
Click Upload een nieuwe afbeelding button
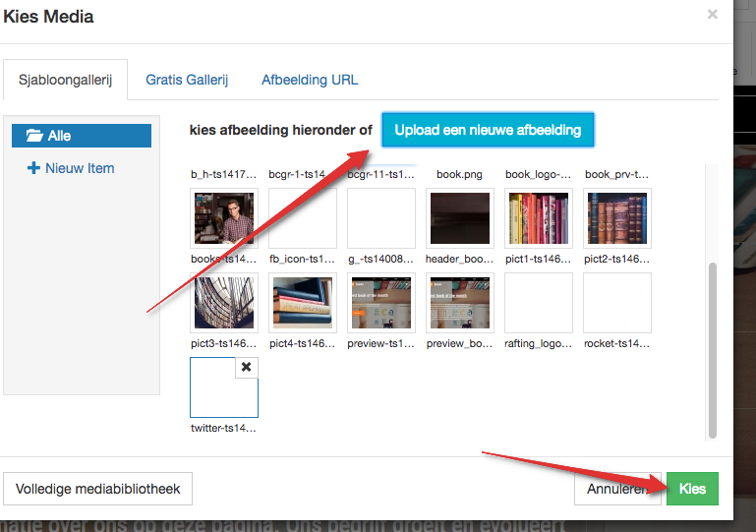488,130
